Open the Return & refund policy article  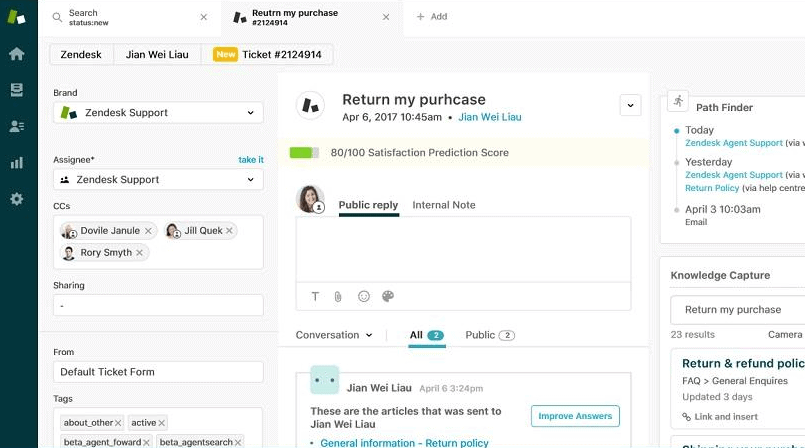(743, 363)
